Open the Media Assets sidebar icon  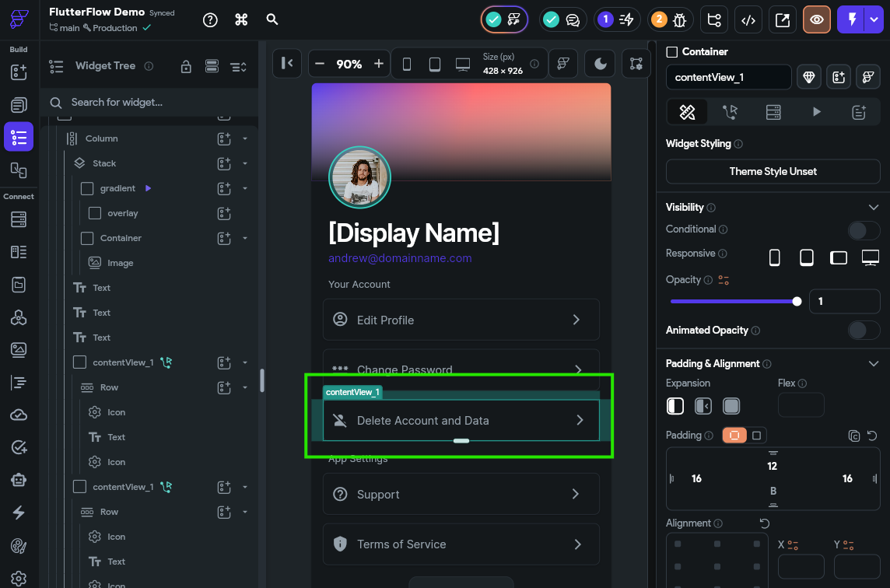[19, 350]
